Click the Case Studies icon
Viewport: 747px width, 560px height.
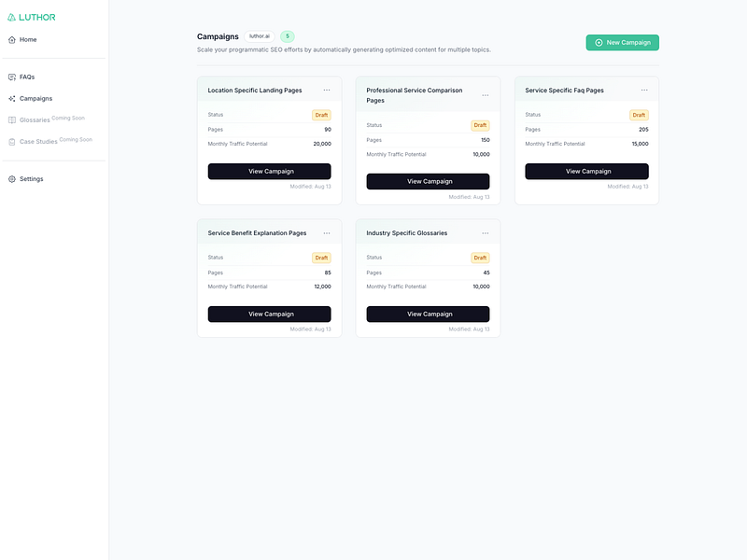(x=12, y=142)
